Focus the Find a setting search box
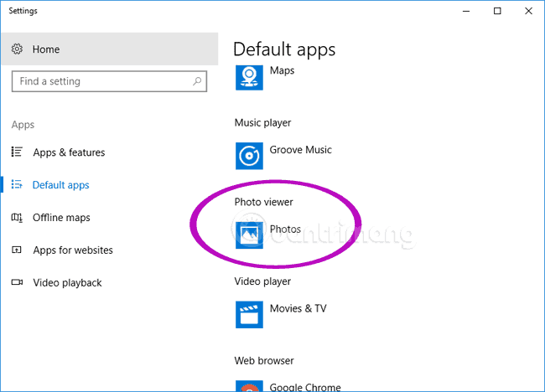This screenshot has height=392, width=545. pyautogui.click(x=109, y=81)
